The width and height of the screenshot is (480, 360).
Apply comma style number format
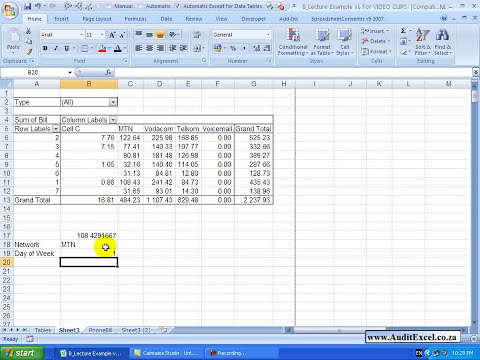tap(244, 49)
